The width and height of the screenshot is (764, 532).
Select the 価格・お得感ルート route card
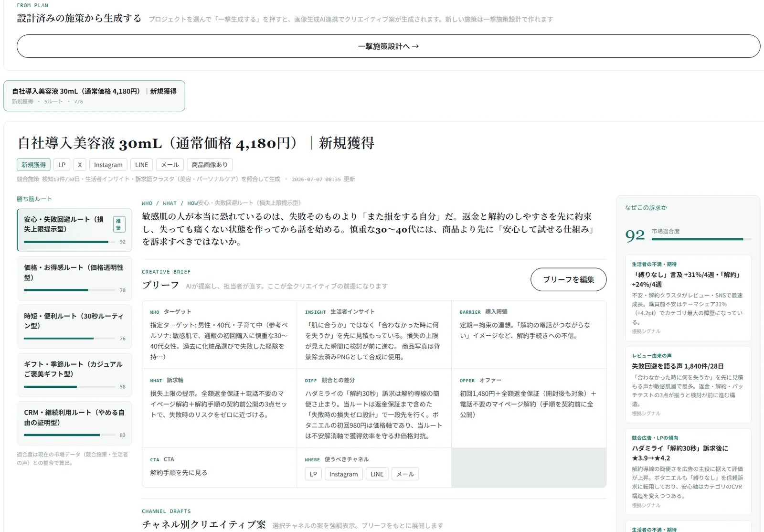[x=74, y=278]
